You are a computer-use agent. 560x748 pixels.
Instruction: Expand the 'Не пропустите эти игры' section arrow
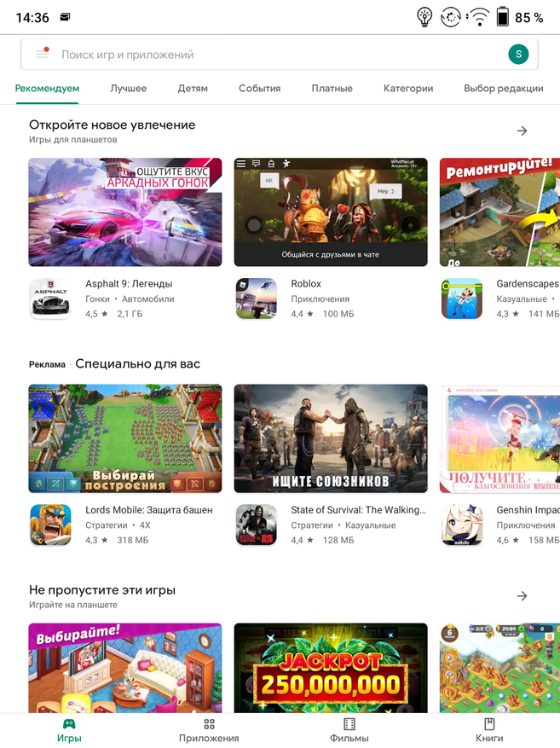point(522,595)
